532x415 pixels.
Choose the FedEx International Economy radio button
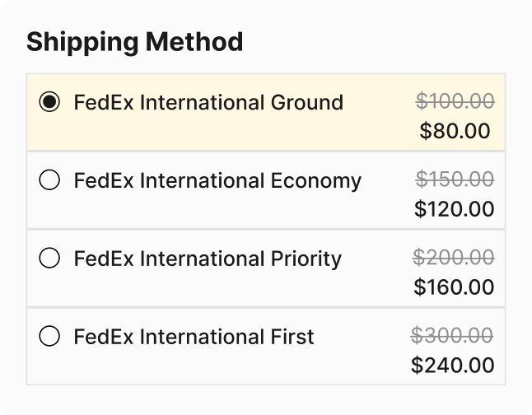tap(50, 180)
